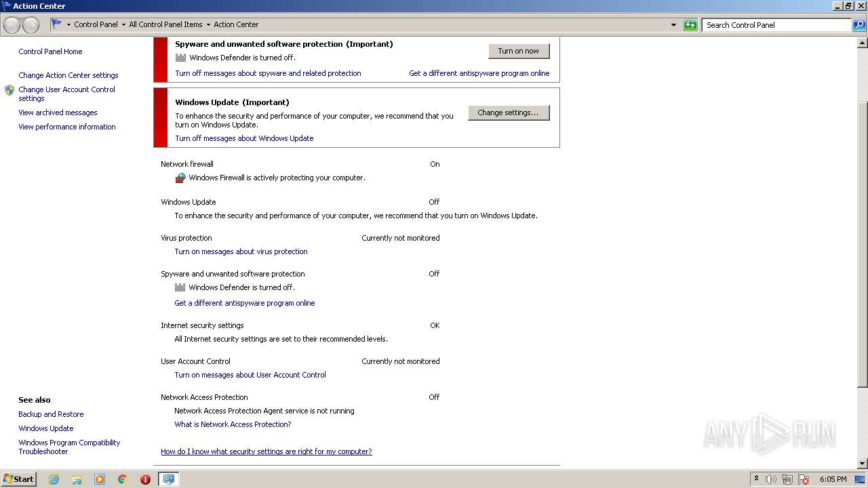
Task: Click the Back navigation arrow
Action: [12, 25]
